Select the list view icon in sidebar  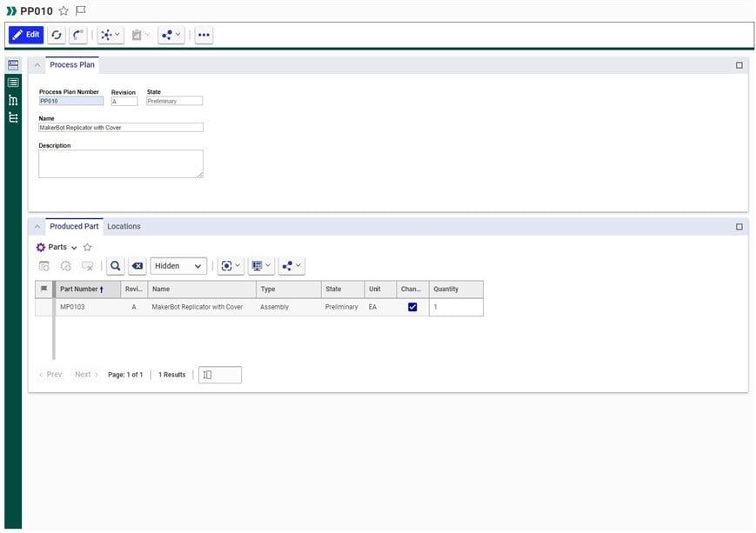(x=13, y=83)
